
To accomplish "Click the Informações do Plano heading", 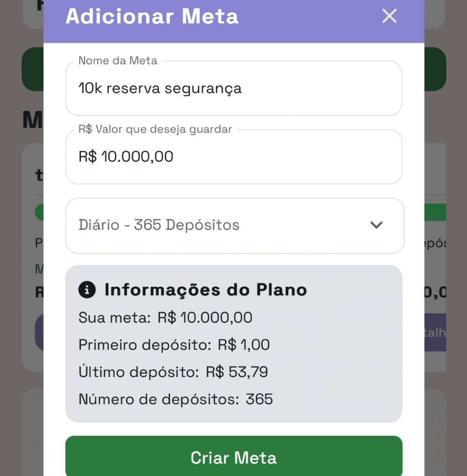I will click(x=206, y=290).
